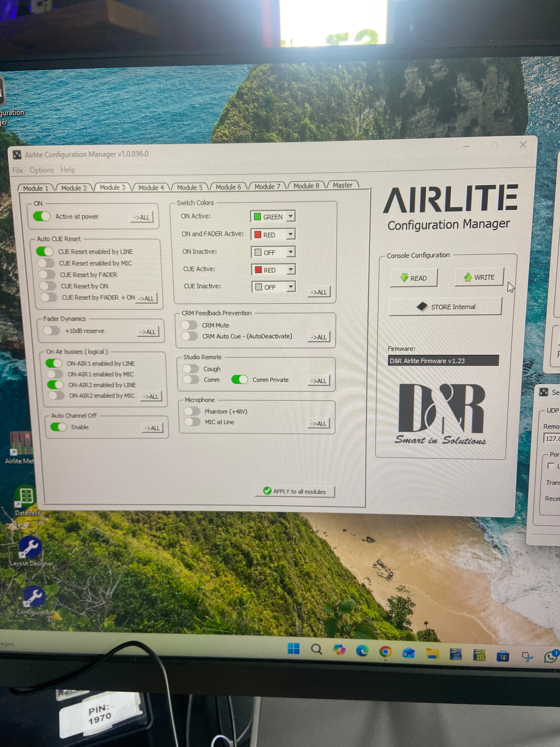Select the Module 6 tab
The image size is (560, 747).
coord(228,187)
